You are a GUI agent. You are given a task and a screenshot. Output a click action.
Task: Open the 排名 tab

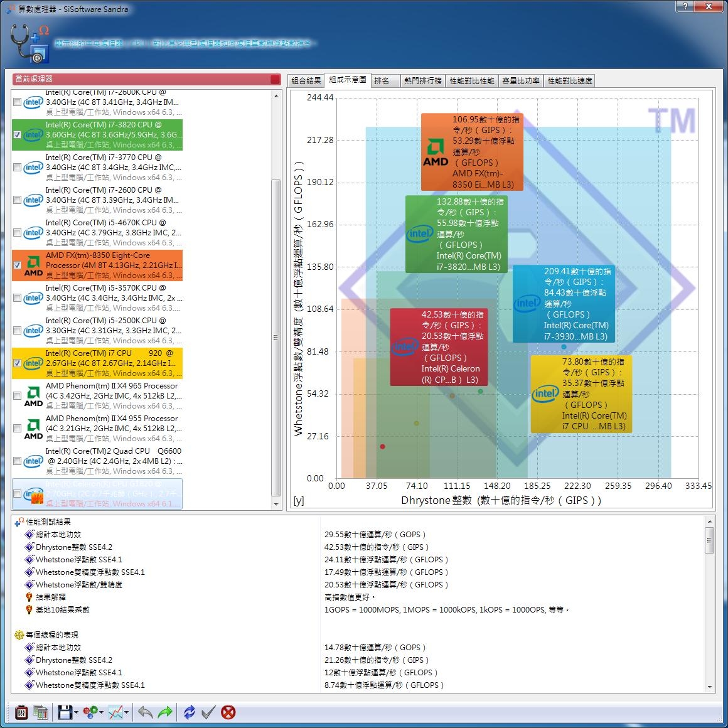[x=385, y=81]
